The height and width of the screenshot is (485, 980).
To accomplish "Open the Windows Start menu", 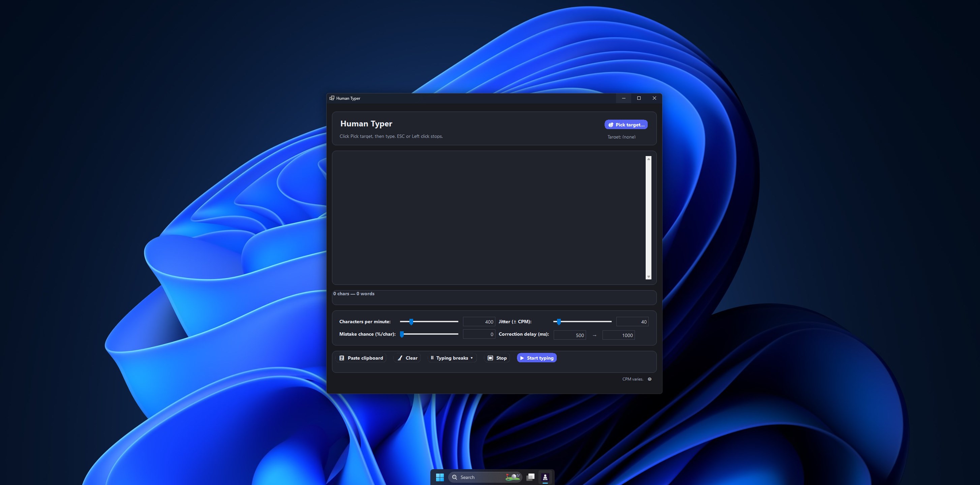I will [440, 477].
